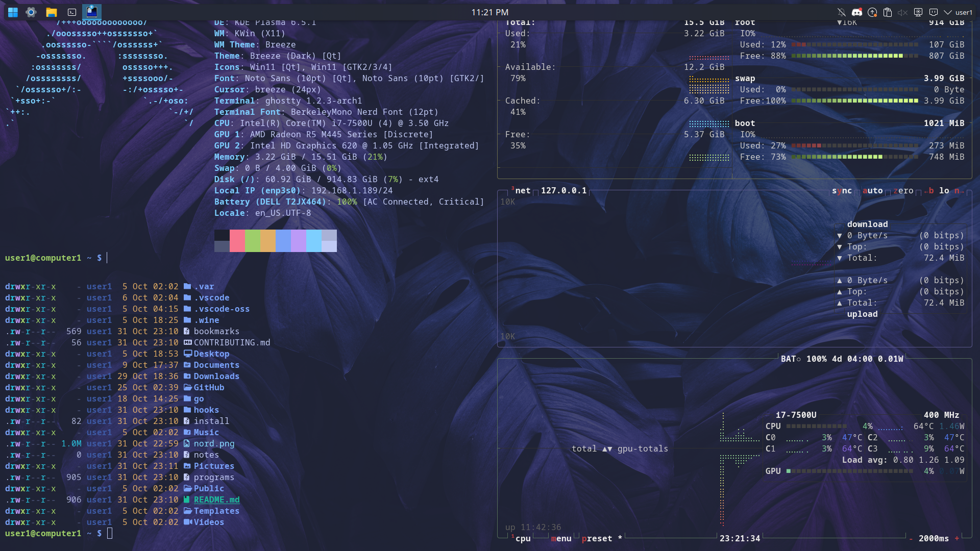Expand the hidden system tray icons arrow

[x=948, y=12]
